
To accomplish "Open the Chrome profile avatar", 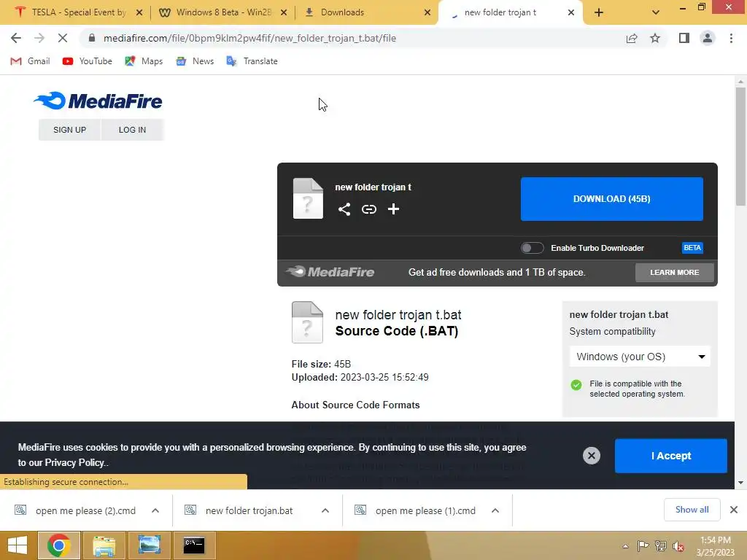I will [708, 38].
